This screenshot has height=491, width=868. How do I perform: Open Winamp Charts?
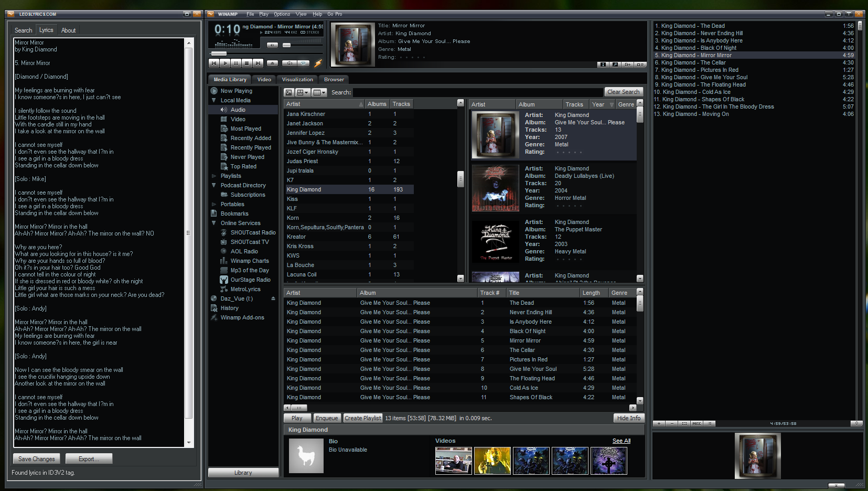(250, 261)
